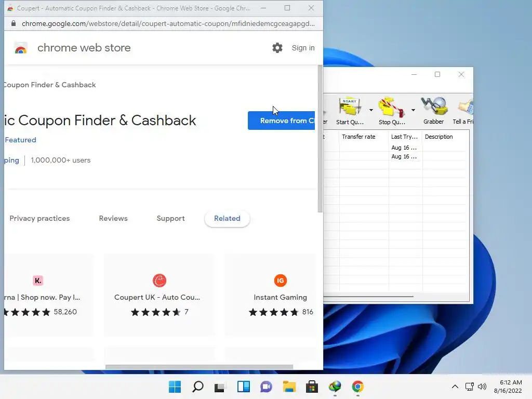
Task: Open Internet Download Manager taskbar icon
Action: [x=335, y=387]
